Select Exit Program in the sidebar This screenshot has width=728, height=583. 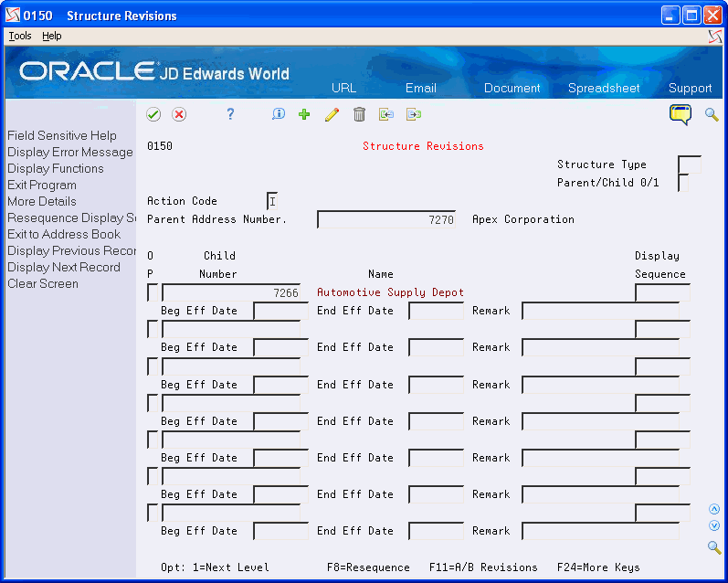click(42, 185)
